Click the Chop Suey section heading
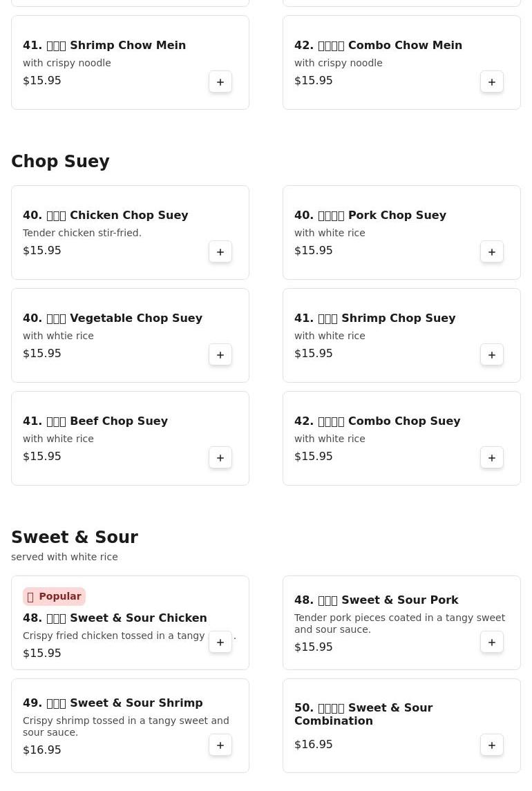The image size is (532, 791). pos(60,162)
